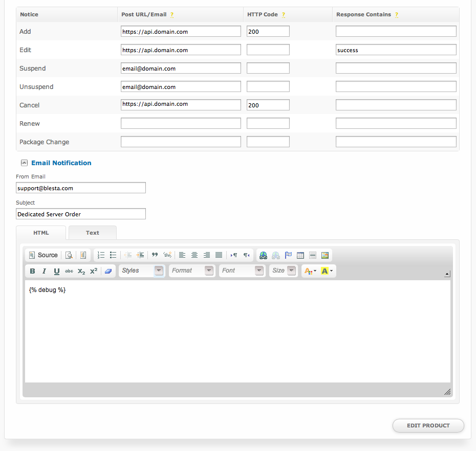This screenshot has width=476, height=451.
Task: Apply underline formatting
Action: coord(56,271)
